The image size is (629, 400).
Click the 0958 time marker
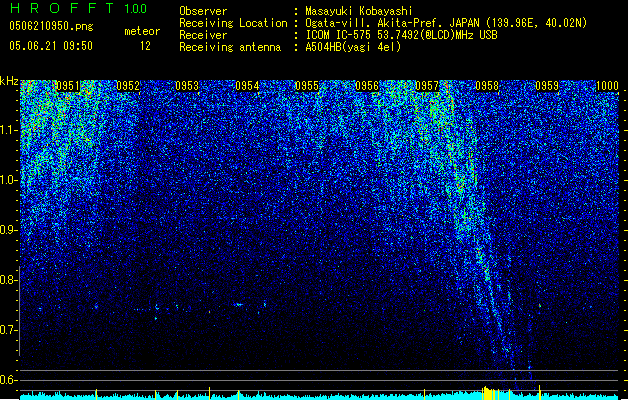[x=487, y=86]
